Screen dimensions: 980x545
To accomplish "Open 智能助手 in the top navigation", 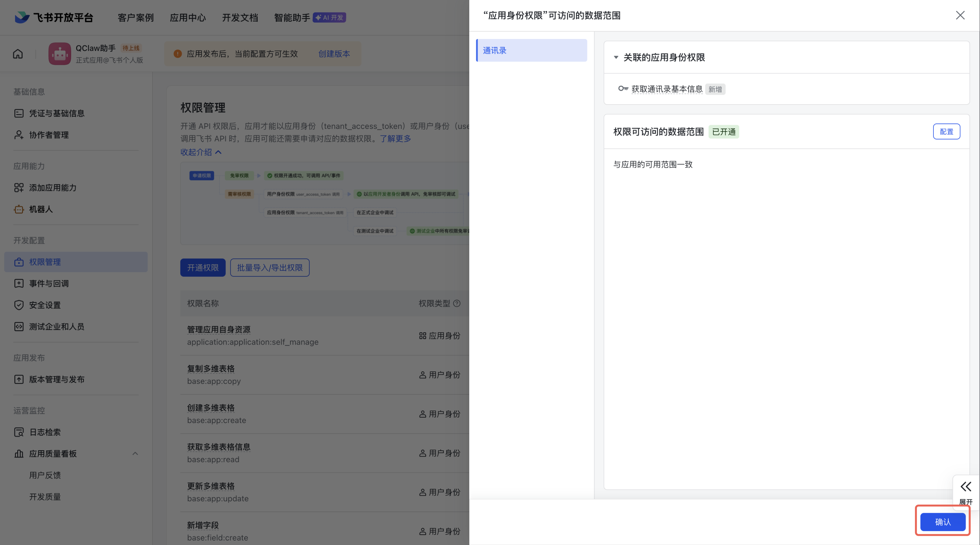I will (x=292, y=18).
